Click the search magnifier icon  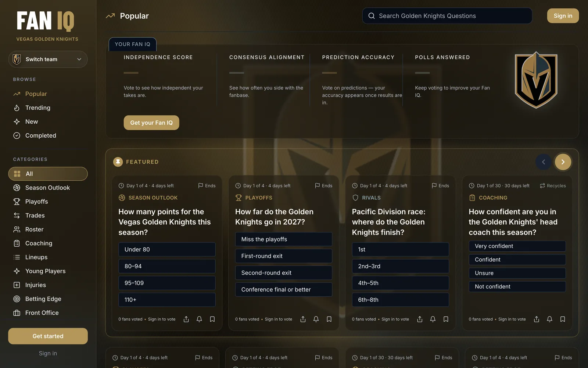tap(372, 16)
